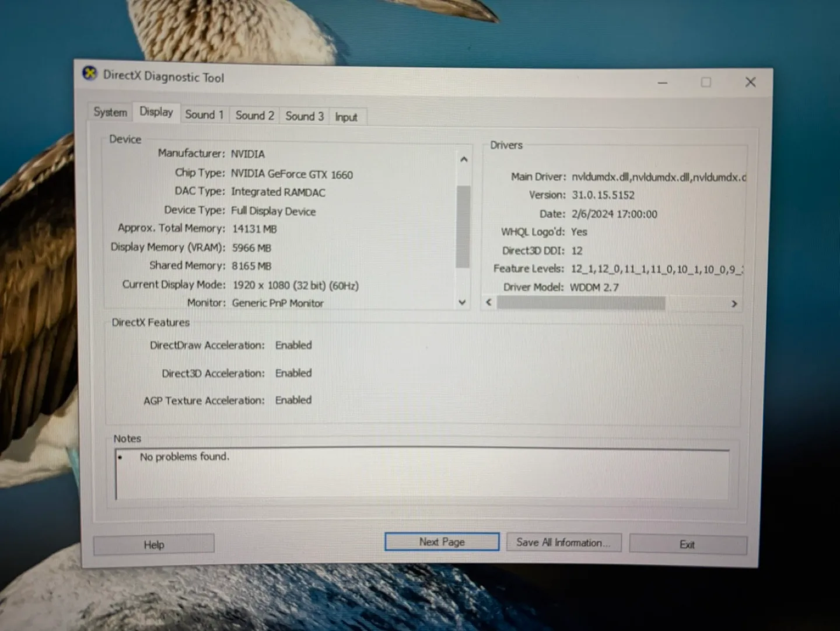Image resolution: width=840 pixels, height=631 pixels.
Task: Open the Sound 3 tab
Action: [x=304, y=116]
